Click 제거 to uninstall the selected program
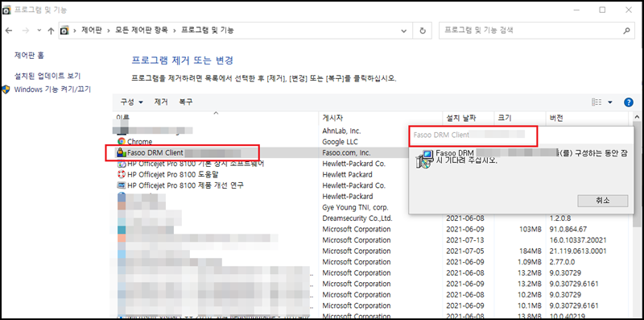The height and width of the screenshot is (320, 644). (x=161, y=102)
